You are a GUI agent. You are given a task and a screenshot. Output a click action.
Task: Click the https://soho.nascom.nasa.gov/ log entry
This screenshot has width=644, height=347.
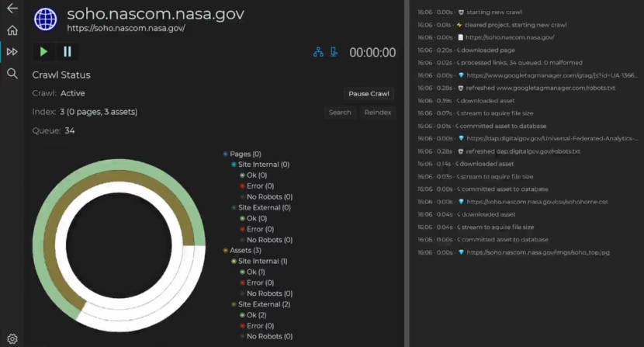pos(486,37)
